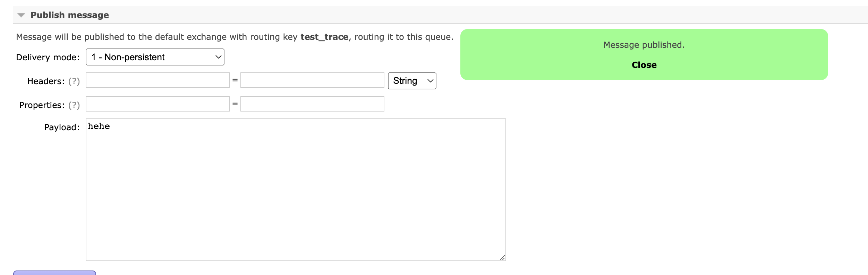This screenshot has width=868, height=275.
Task: Focus the Properties value input field
Action: point(312,104)
